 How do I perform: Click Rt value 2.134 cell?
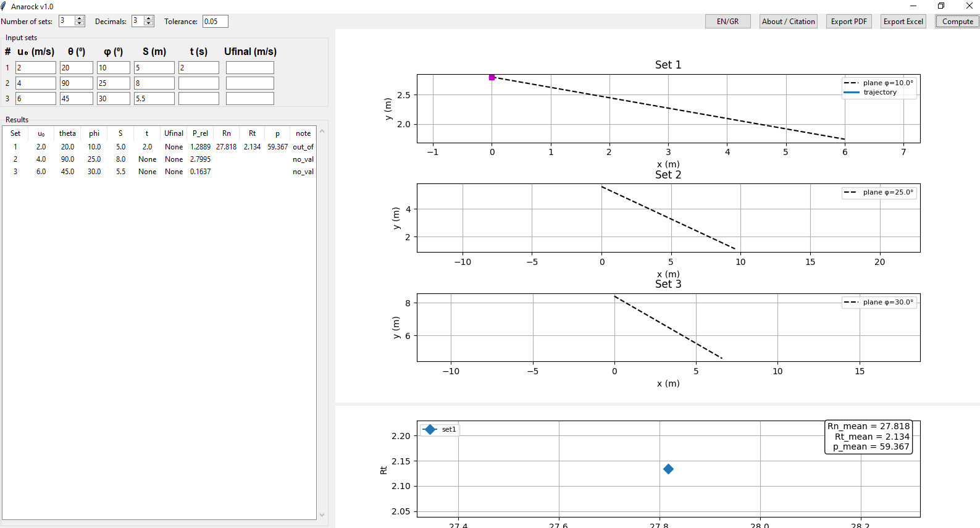(x=252, y=147)
